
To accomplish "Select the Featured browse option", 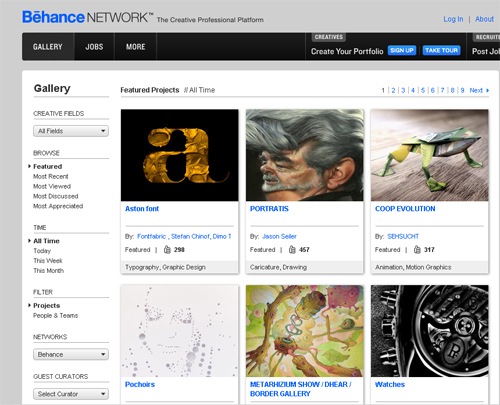I will (48, 166).
